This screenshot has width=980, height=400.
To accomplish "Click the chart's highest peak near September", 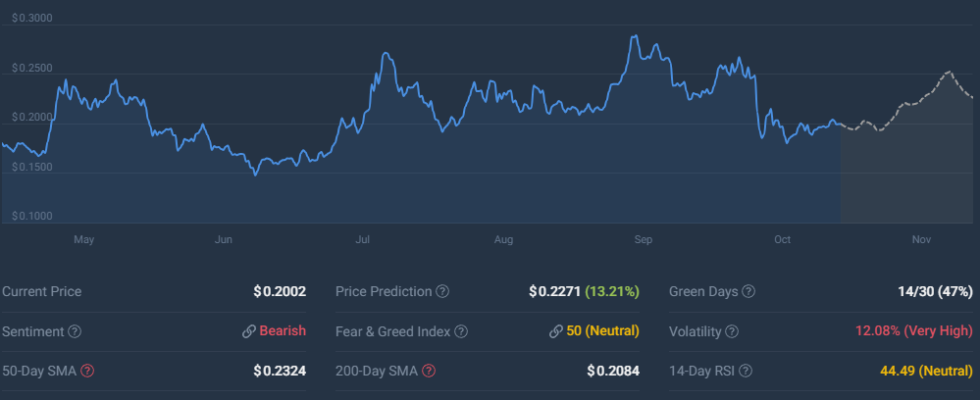I will 636,36.
